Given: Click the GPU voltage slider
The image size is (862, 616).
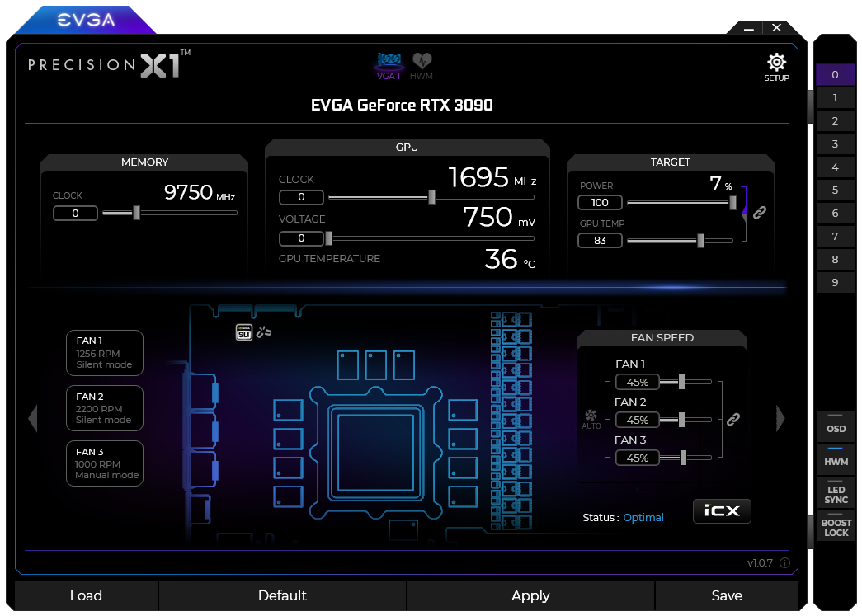Looking at the screenshot, I should coord(431,238).
